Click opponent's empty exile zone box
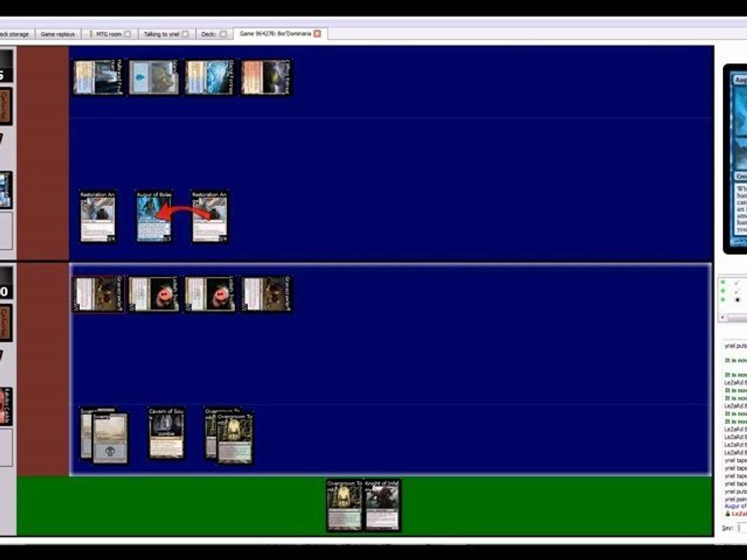The image size is (747, 560). click(x=5, y=230)
